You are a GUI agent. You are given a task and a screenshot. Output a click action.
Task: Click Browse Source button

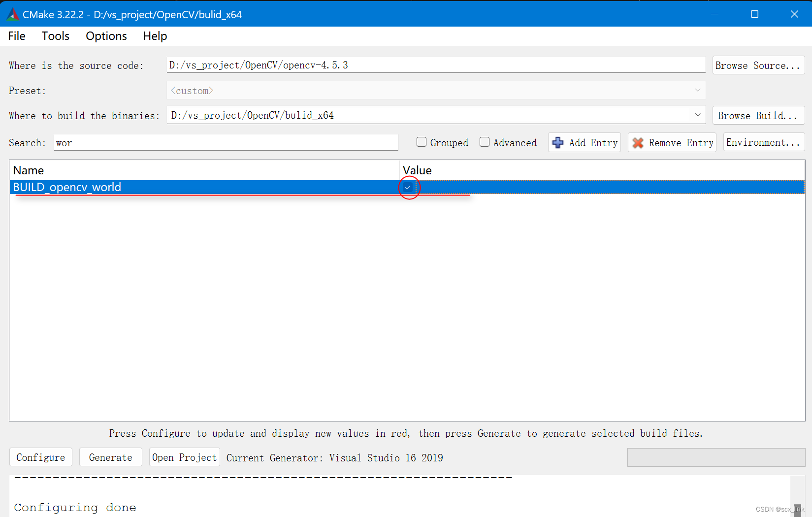(758, 65)
